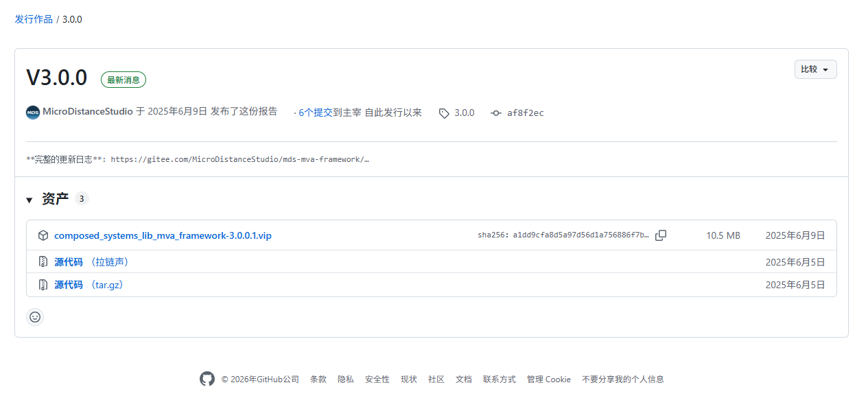Image resolution: width=868 pixels, height=409 pixels.
Task: Click the V3.0.0 release title
Action: click(x=57, y=78)
